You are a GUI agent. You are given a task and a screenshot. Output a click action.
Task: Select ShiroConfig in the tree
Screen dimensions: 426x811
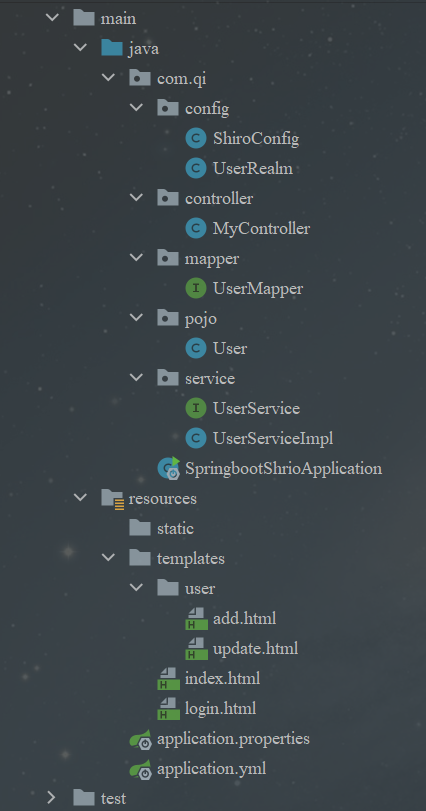[x=256, y=139]
